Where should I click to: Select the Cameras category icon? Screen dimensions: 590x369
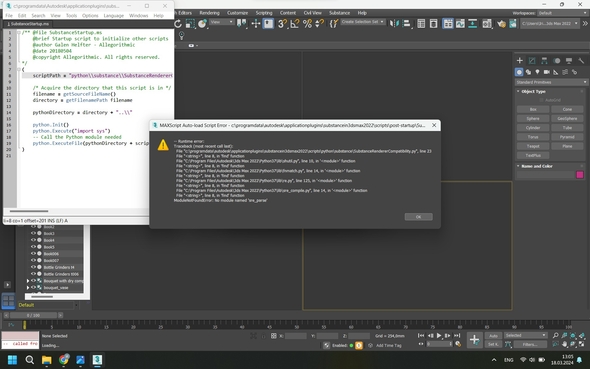click(x=547, y=72)
